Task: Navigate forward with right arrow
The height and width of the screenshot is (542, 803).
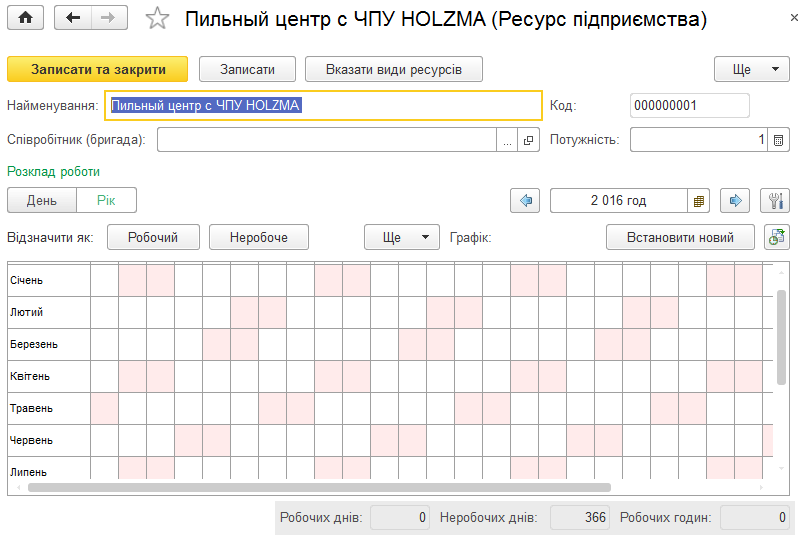Action: pyautogui.click(x=109, y=18)
